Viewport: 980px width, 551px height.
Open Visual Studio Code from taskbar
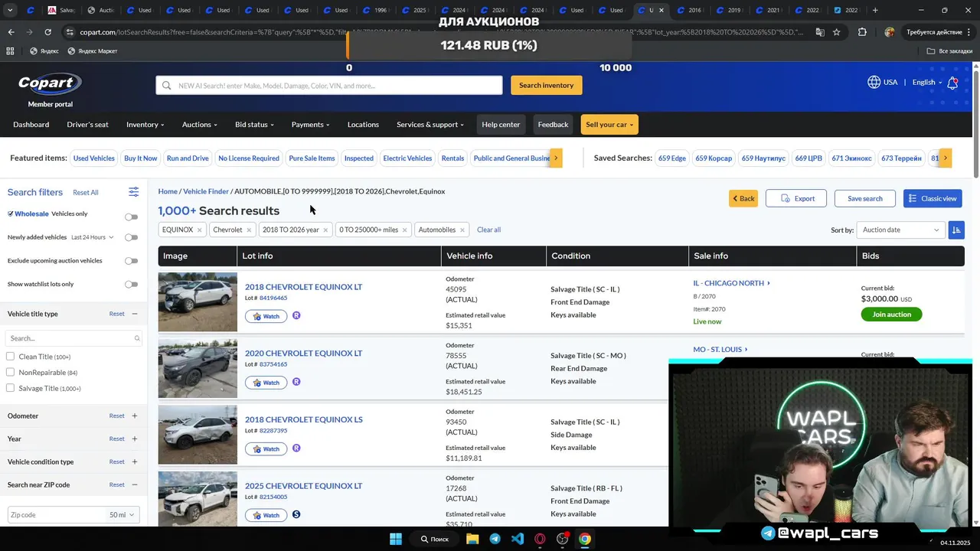518,539
